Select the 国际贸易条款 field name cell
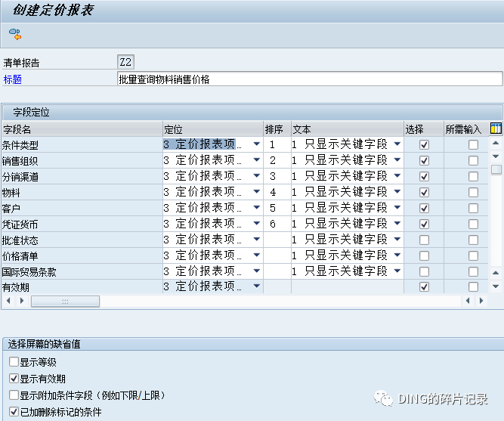 tap(82, 272)
